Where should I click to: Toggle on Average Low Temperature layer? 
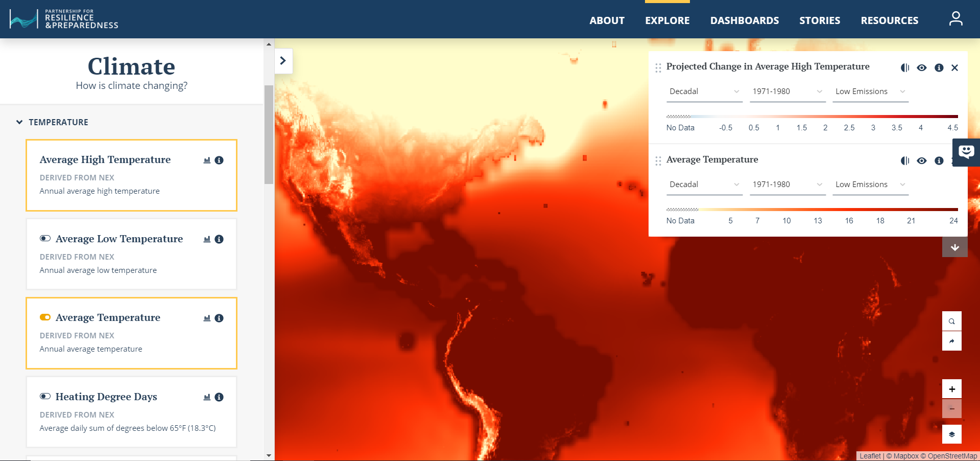click(x=45, y=239)
